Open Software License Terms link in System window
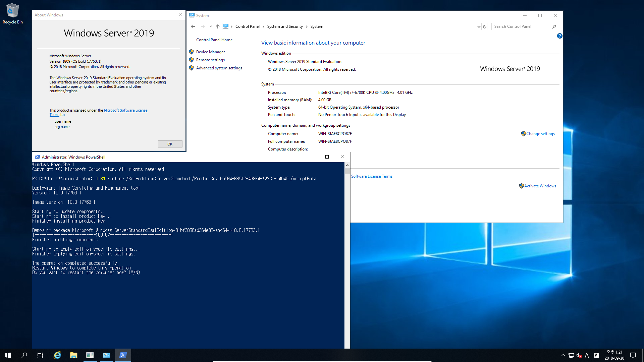644x362 pixels. (x=372, y=176)
